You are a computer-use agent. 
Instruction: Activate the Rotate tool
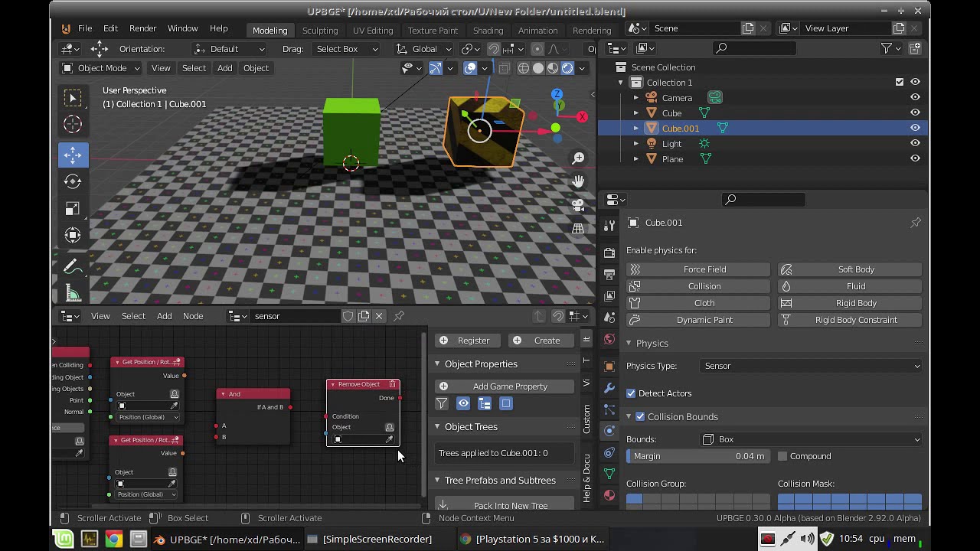pyautogui.click(x=73, y=181)
